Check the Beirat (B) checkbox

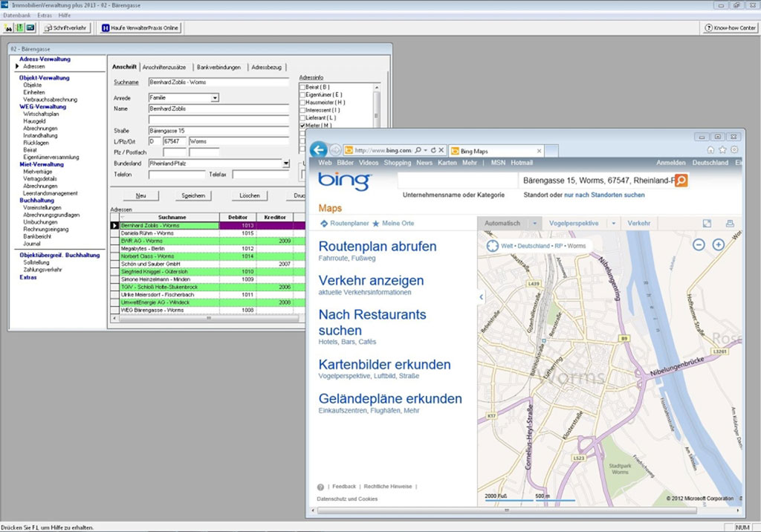302,88
